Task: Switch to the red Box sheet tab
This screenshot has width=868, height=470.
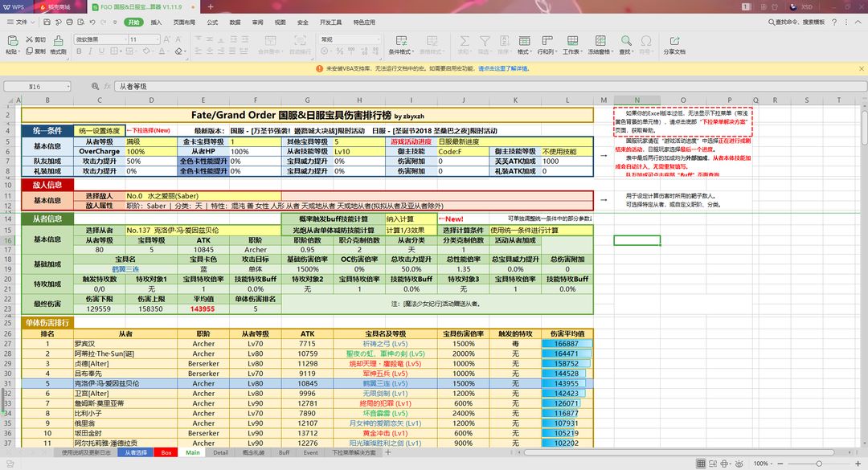Action: tap(166, 452)
